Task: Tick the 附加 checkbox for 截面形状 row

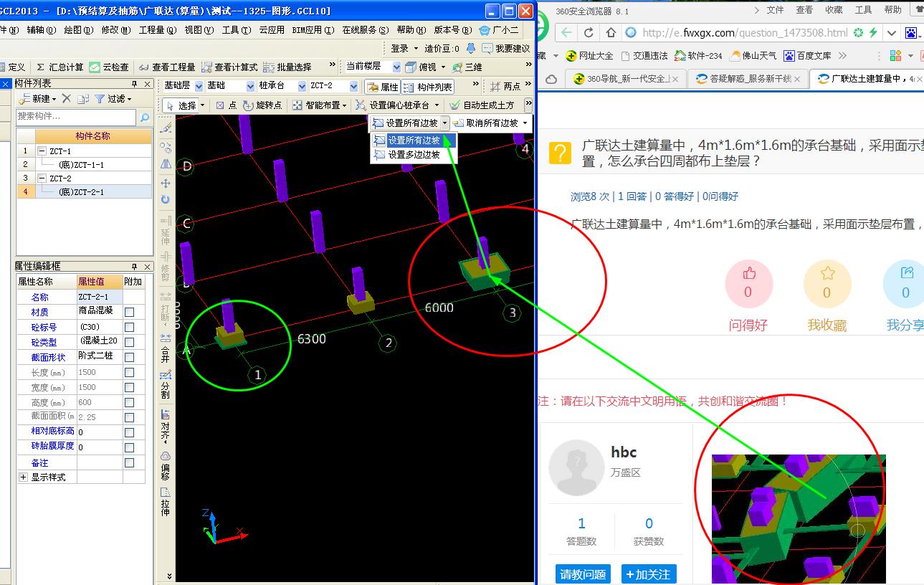Action: [129, 357]
